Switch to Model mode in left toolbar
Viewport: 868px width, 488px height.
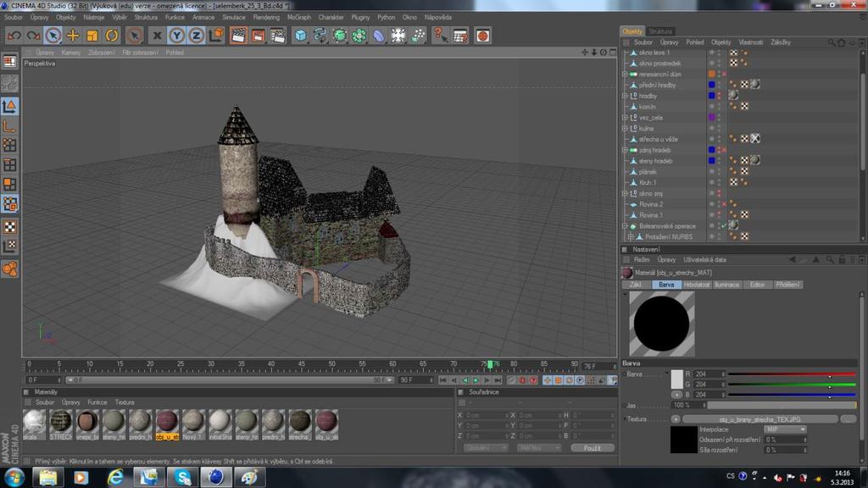10,106
